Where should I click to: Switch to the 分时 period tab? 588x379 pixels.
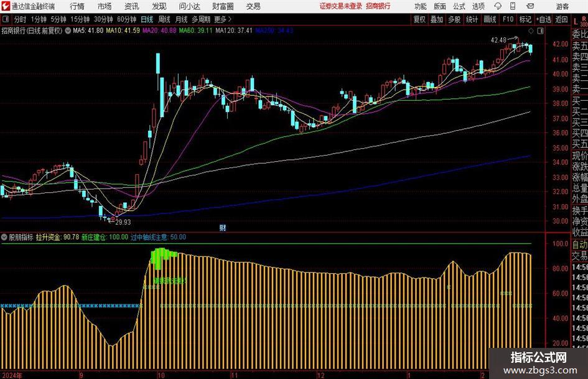tap(20, 19)
